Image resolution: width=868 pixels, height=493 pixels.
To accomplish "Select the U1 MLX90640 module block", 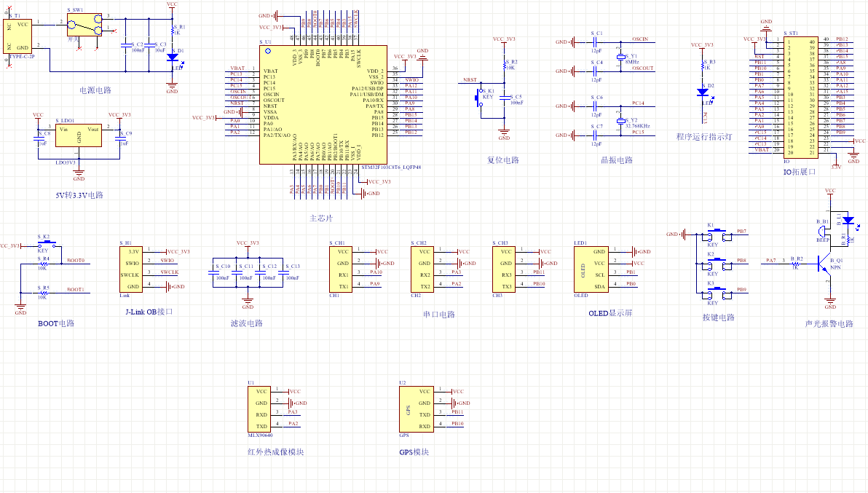I will [259, 409].
